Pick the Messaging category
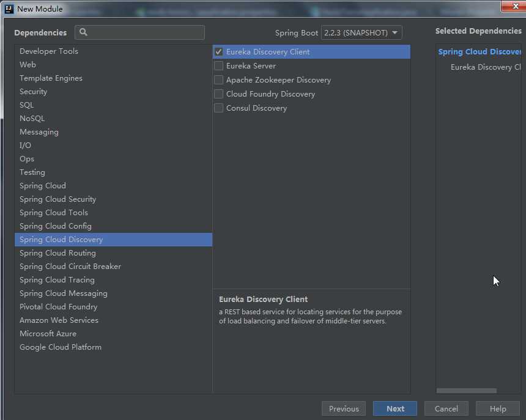 tap(113, 131)
